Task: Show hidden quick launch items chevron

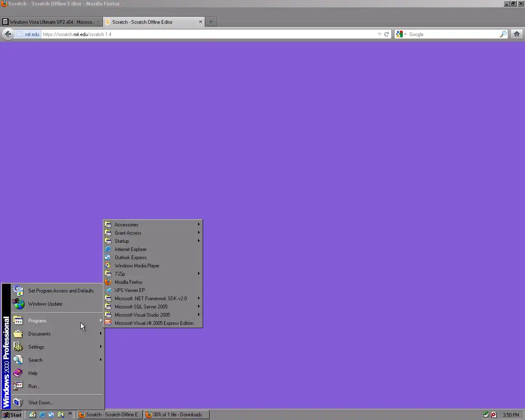Action: click(70, 413)
